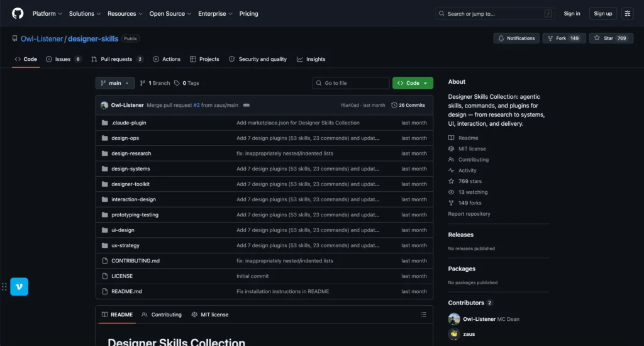Click the Sign up button

(602, 13)
